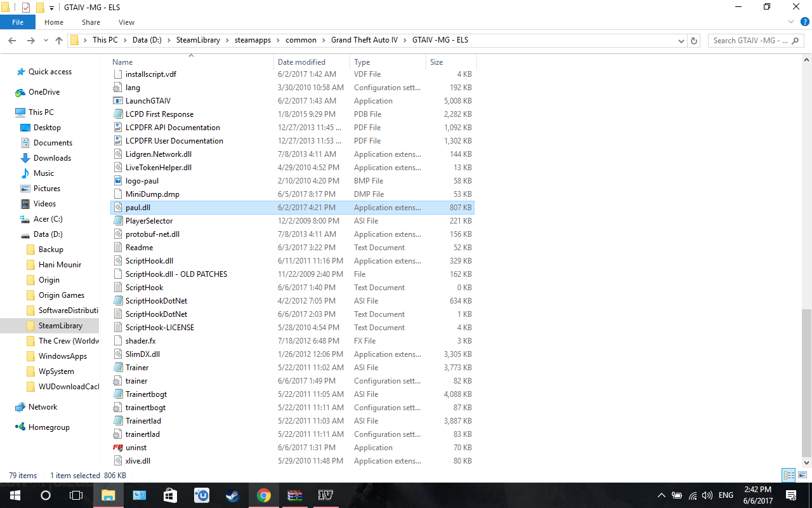Open the Windows Start menu
The width and height of the screenshot is (812, 508).
point(15,495)
